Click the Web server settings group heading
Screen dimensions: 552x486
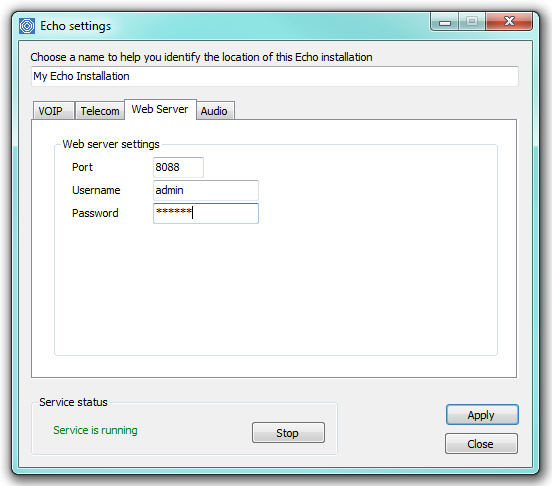click(111, 144)
